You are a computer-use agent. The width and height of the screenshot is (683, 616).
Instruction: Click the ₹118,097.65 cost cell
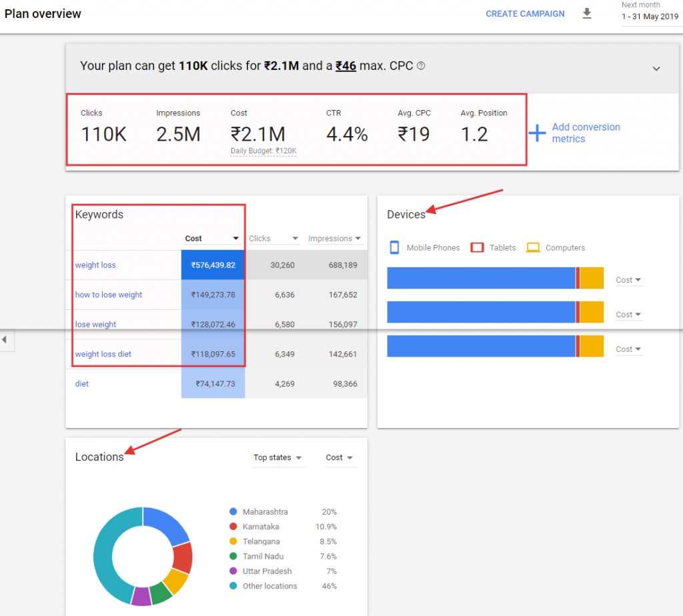[213, 354]
